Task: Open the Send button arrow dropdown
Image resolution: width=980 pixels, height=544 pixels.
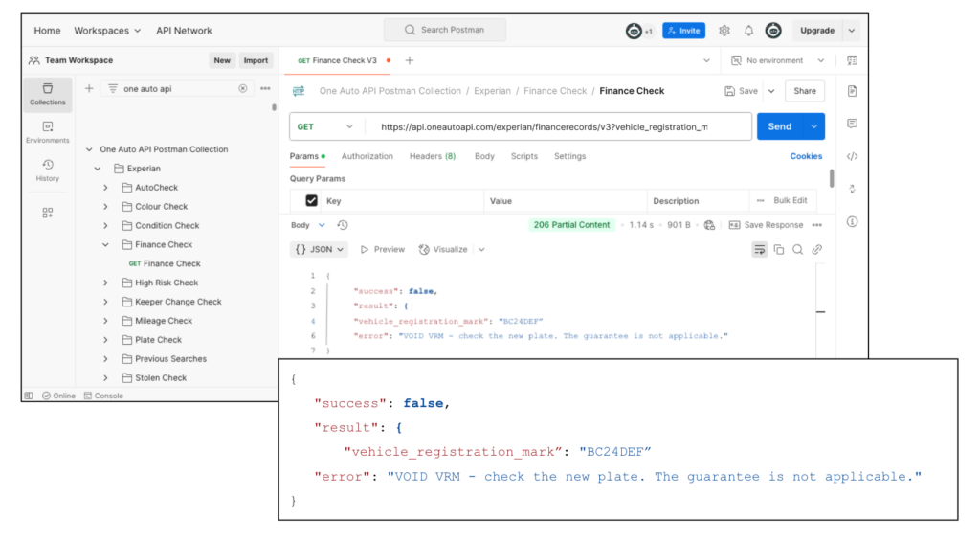Action: coord(813,126)
